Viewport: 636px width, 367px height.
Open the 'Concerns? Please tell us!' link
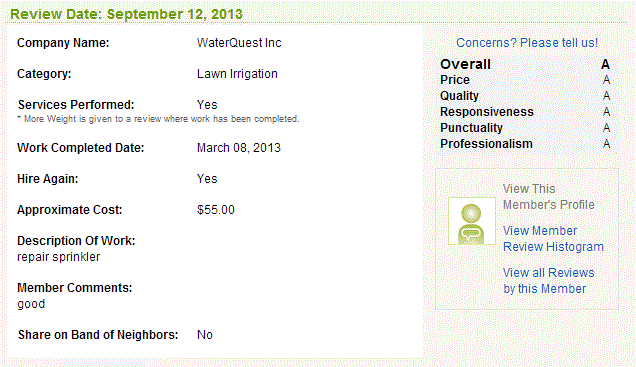527,43
